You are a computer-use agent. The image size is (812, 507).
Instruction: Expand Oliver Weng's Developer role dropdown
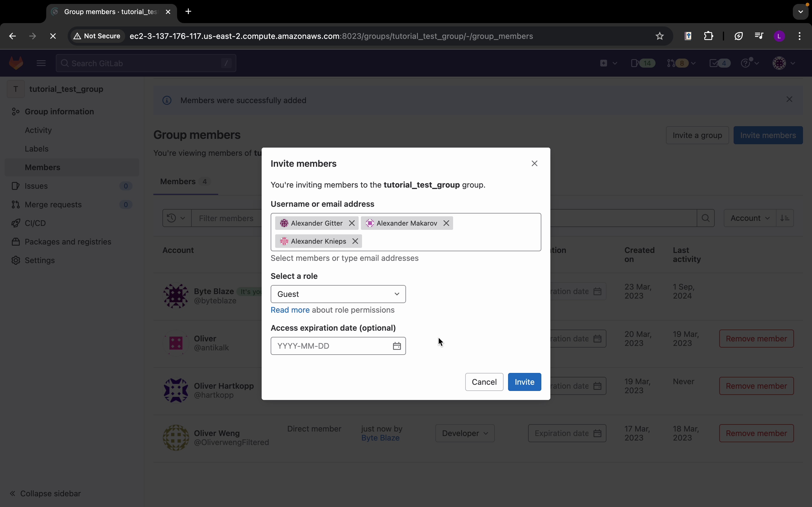(465, 433)
